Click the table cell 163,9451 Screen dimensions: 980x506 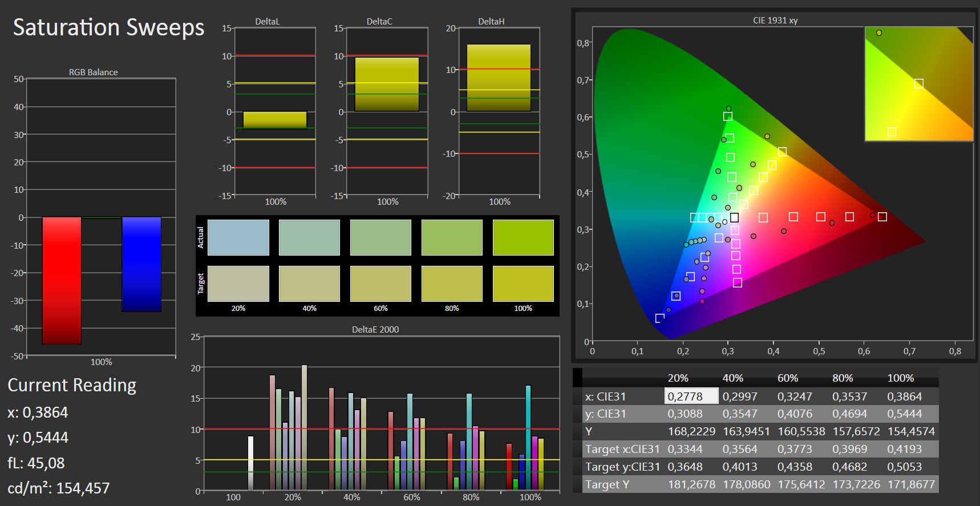(746, 431)
